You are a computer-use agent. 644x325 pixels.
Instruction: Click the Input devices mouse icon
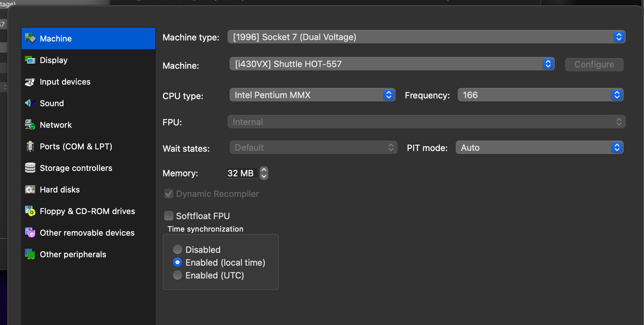click(30, 82)
